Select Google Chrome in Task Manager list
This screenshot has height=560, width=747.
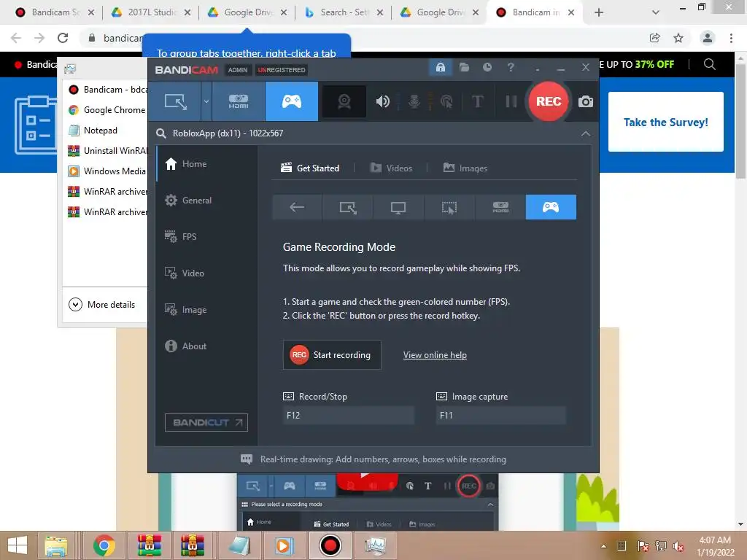(107, 110)
